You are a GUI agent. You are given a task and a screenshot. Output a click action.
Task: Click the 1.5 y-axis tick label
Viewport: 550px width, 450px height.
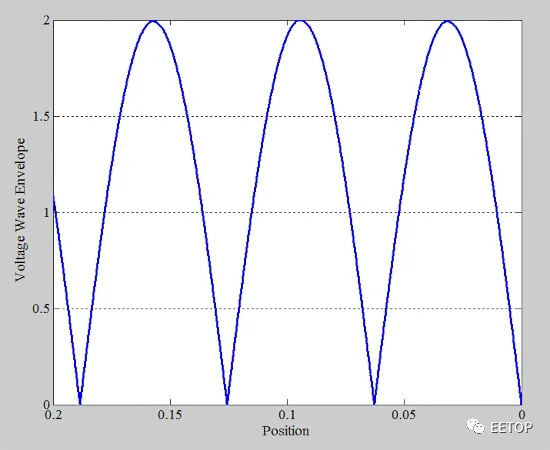point(41,116)
